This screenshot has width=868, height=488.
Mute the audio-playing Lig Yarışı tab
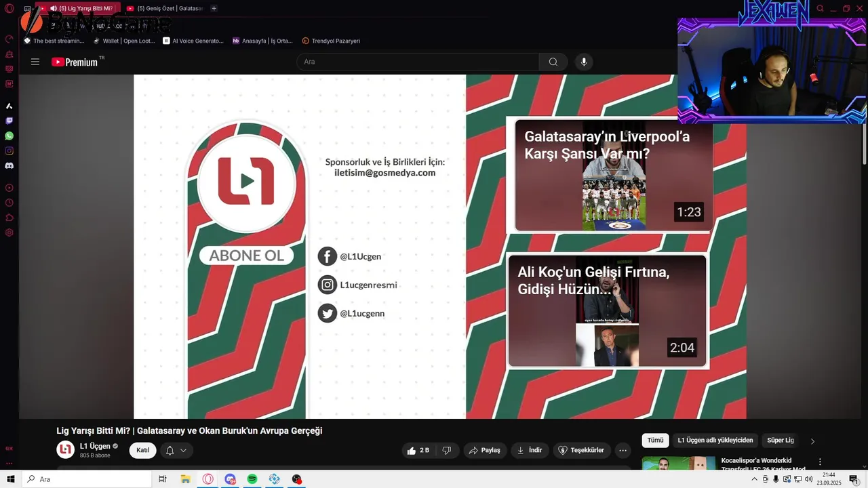pyautogui.click(x=54, y=8)
